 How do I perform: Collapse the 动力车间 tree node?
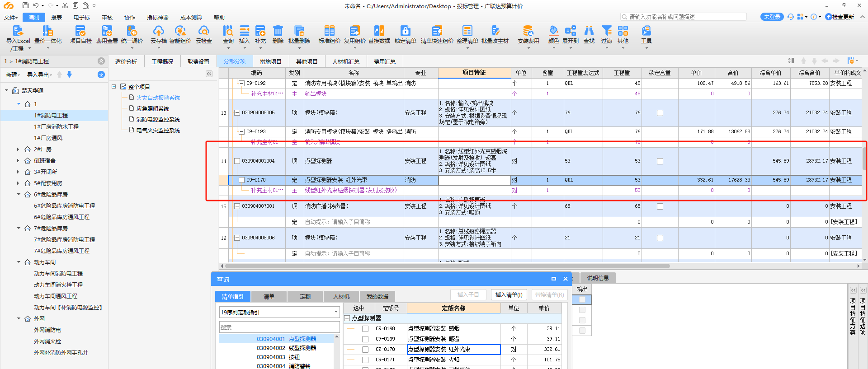(x=19, y=262)
